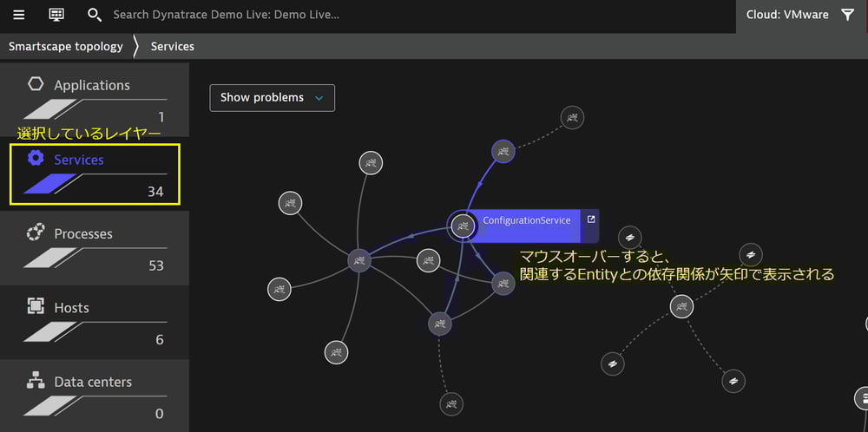Click the Services count 34 bar
The height and width of the screenshot is (432, 868).
[95, 185]
